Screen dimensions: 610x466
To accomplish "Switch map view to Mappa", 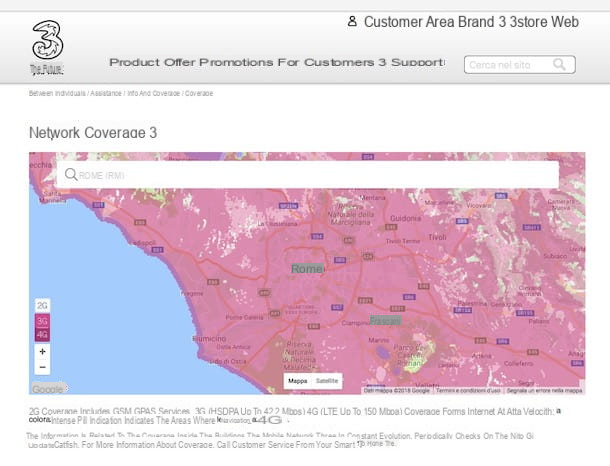I will (298, 381).
